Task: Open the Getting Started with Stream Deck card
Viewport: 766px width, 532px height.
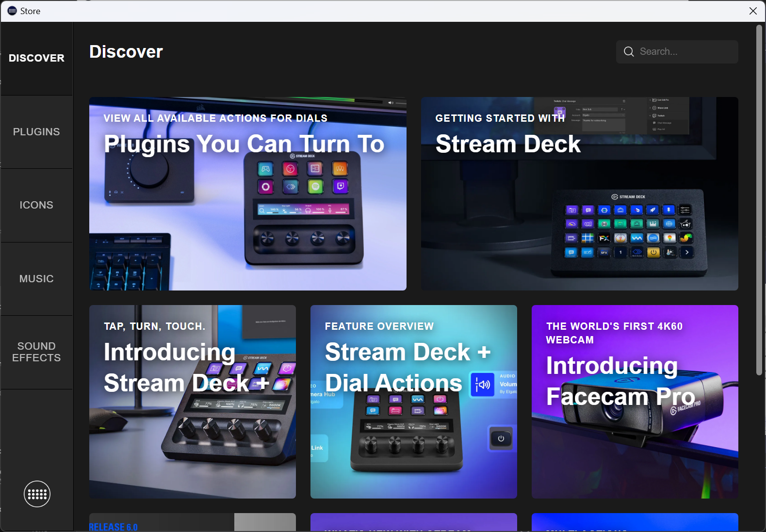Action: click(579, 194)
